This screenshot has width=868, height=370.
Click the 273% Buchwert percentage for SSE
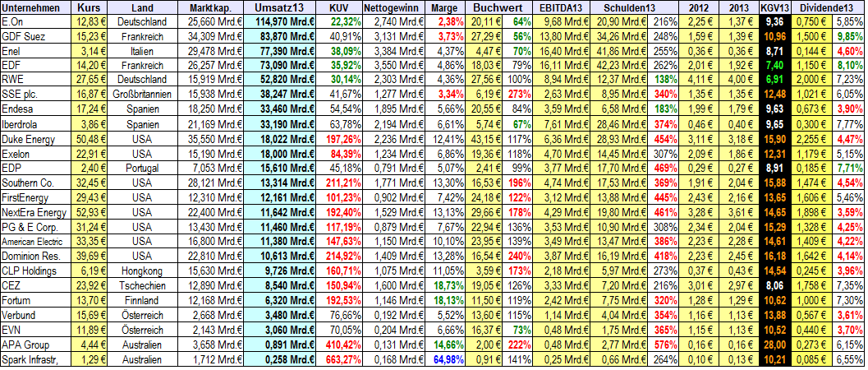click(520, 95)
